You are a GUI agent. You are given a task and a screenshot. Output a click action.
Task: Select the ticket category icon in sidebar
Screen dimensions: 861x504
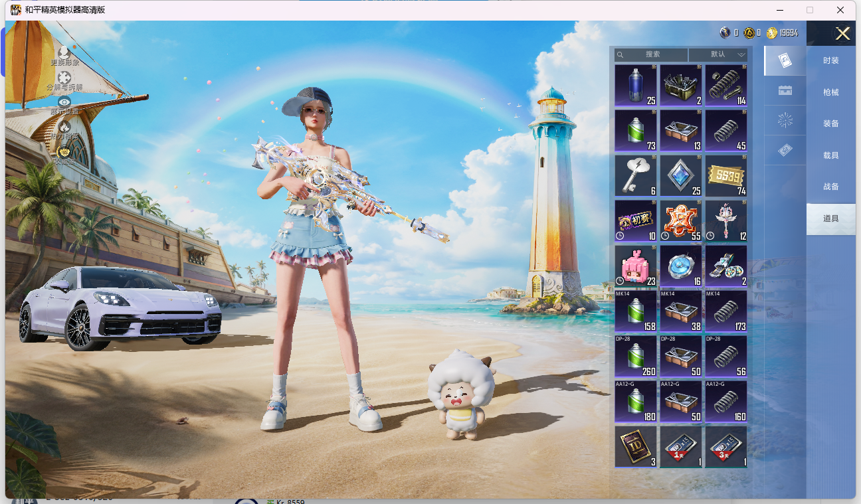785,150
